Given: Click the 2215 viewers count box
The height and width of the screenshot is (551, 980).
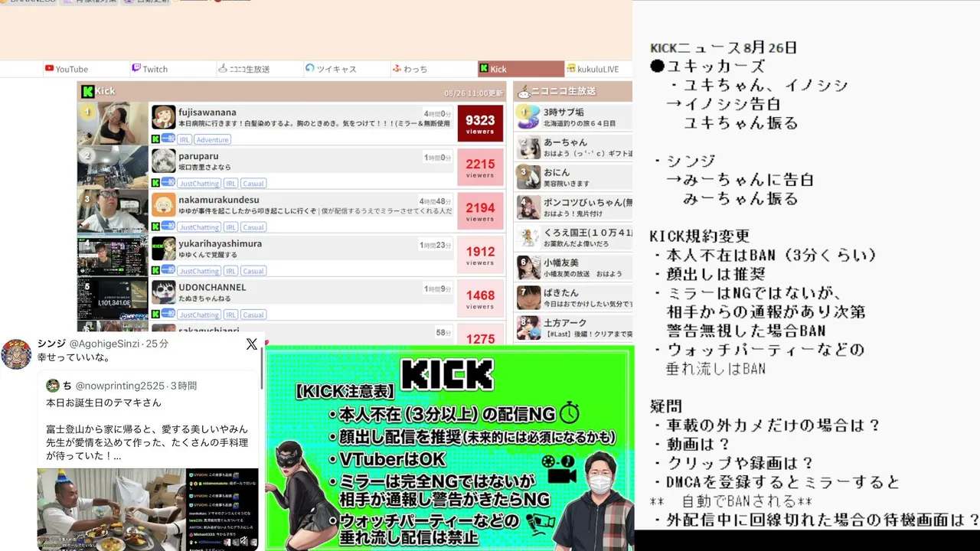Looking at the screenshot, I should (480, 167).
